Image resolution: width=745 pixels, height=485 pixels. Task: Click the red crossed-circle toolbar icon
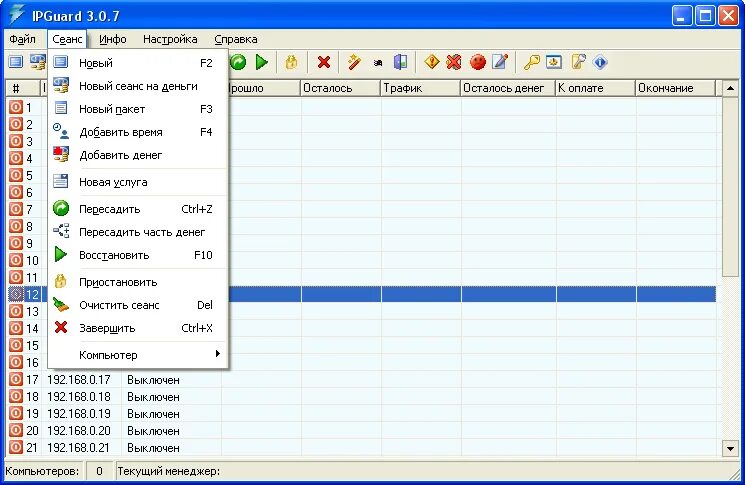coord(454,62)
